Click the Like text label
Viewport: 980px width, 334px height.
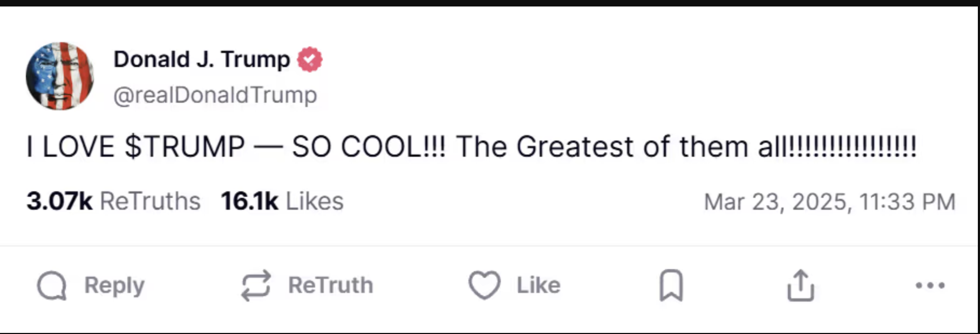tap(539, 285)
